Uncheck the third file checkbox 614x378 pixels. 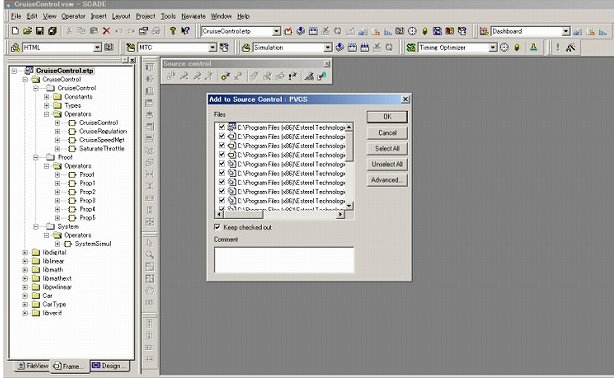pos(222,145)
